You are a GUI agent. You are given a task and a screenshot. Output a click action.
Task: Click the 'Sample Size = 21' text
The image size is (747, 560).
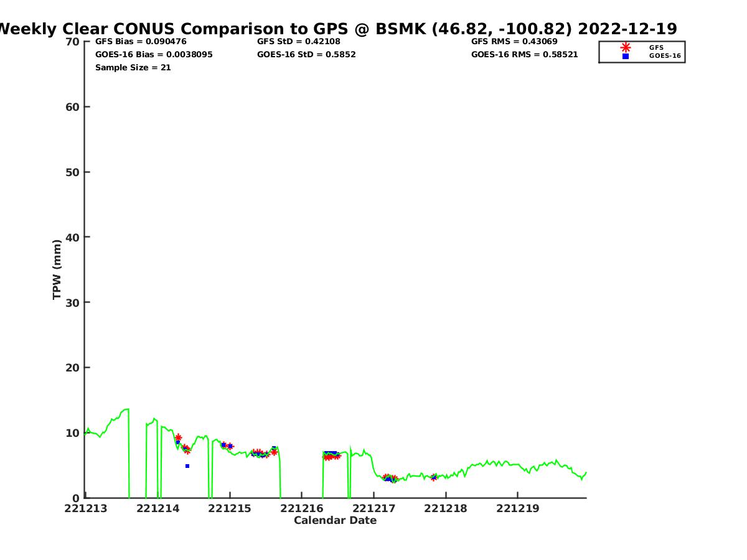133,67
